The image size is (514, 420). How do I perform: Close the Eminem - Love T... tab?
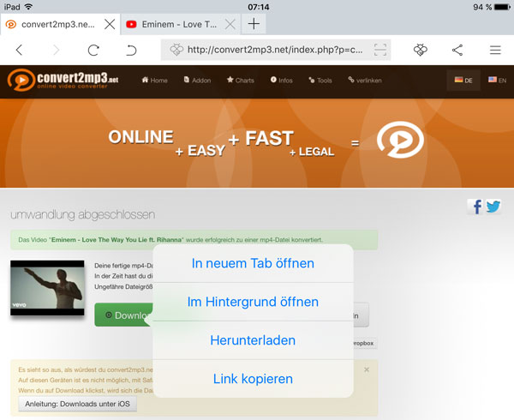coord(230,24)
